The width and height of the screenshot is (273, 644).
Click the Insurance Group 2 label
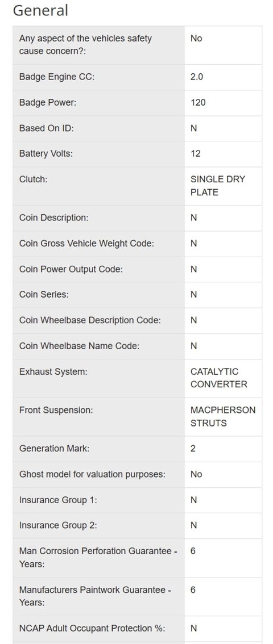pyautogui.click(x=58, y=525)
